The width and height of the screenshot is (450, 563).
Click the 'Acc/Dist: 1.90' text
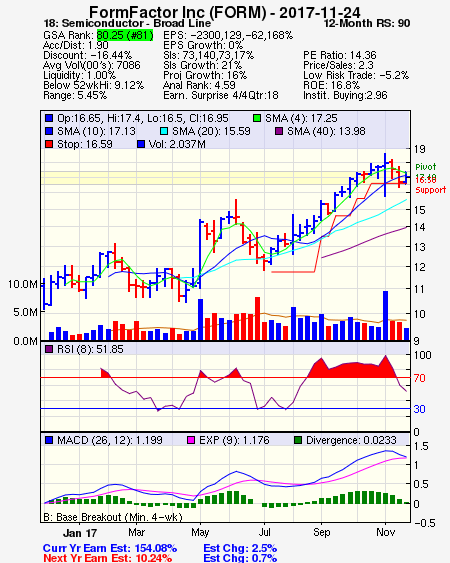tap(76, 45)
